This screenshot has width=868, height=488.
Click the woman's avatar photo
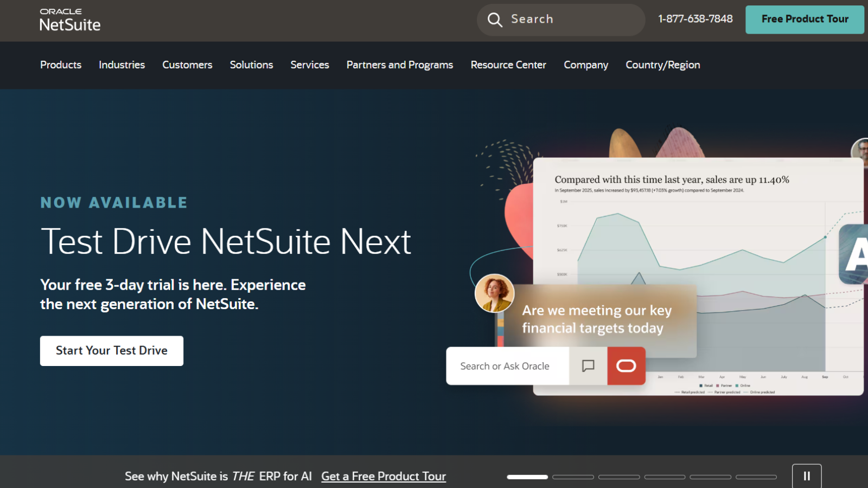point(494,293)
